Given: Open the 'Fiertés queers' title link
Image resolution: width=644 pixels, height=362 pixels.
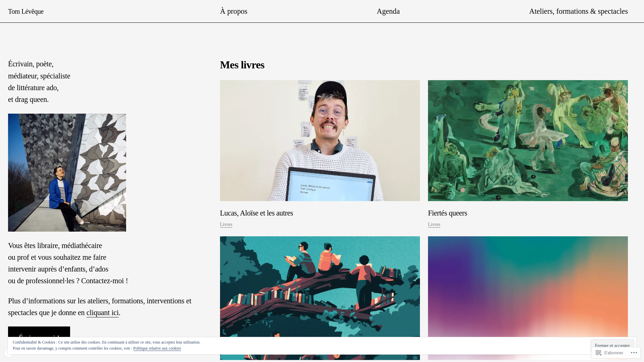Looking at the screenshot, I should (x=447, y=213).
